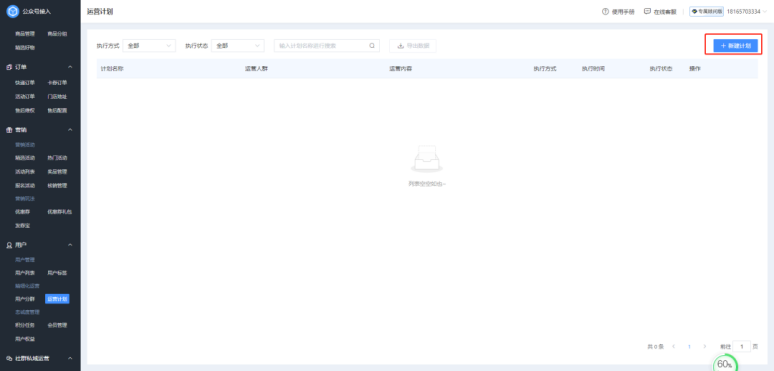Open 商品管理 in sidebar

(25, 34)
